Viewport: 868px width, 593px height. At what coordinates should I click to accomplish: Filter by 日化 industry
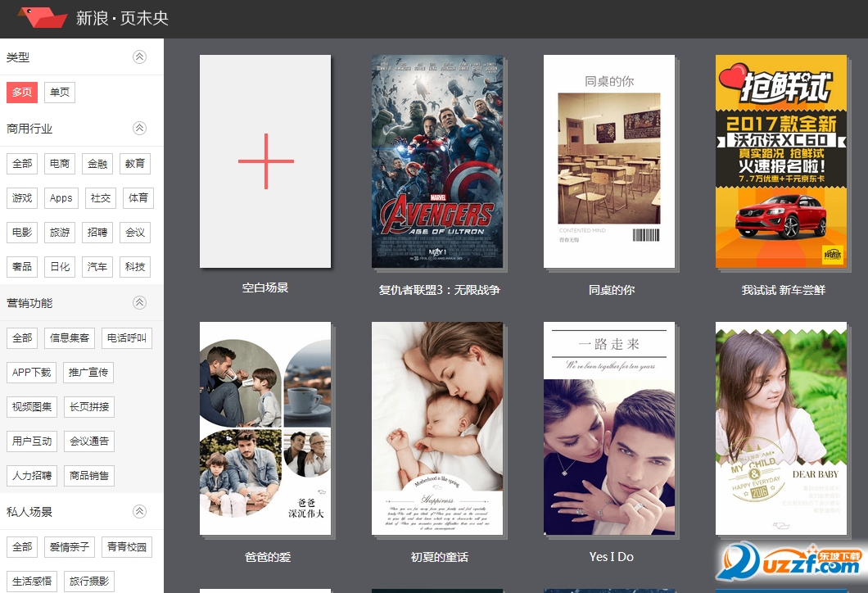tap(60, 267)
